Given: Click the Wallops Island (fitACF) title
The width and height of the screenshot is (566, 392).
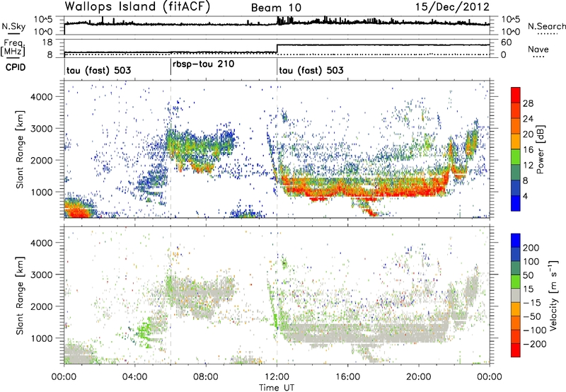Looking at the screenshot, I should 137,6.
